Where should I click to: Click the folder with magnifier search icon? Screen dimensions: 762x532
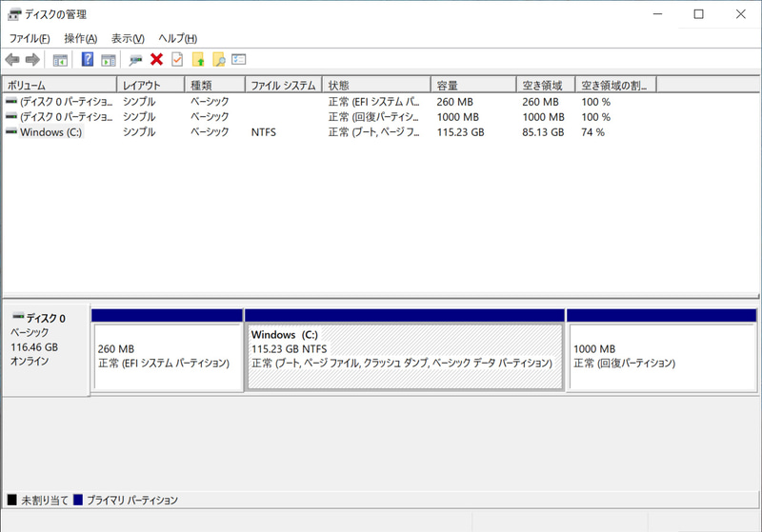coord(219,60)
